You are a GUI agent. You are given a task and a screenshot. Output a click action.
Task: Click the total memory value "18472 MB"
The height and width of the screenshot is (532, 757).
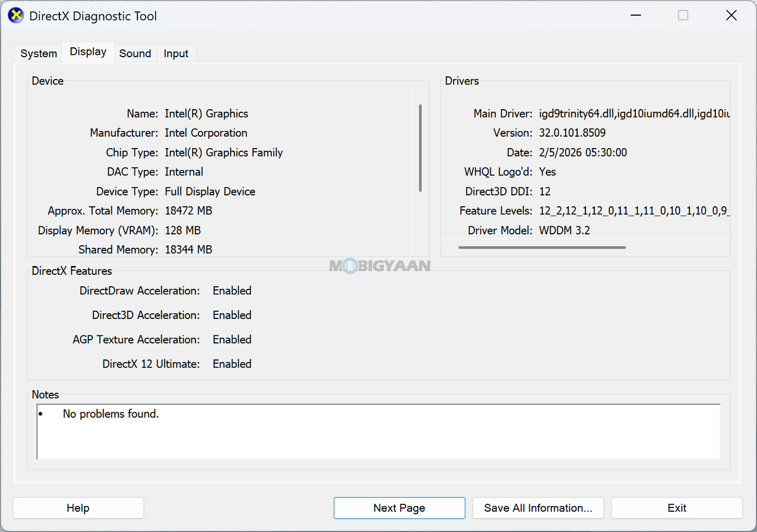coord(189,211)
